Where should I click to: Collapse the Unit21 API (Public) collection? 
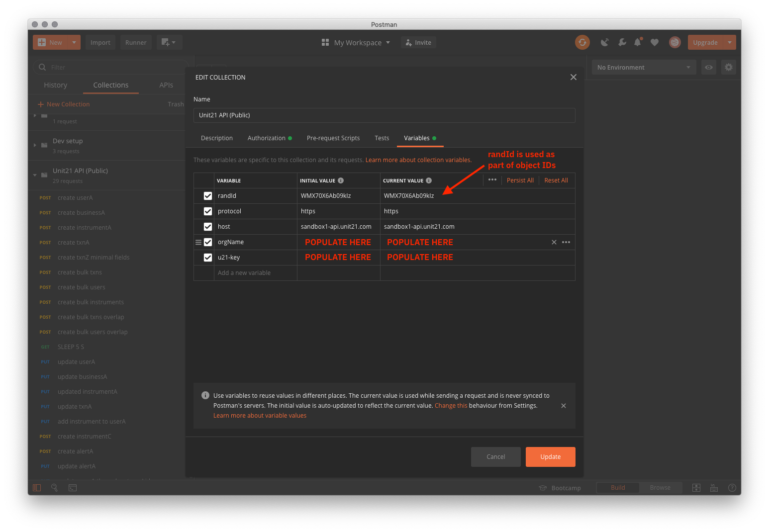(x=35, y=175)
